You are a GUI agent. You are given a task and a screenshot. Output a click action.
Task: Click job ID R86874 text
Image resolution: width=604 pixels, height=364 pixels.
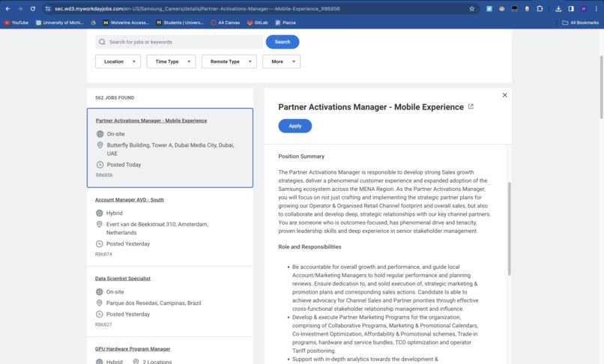click(x=103, y=254)
